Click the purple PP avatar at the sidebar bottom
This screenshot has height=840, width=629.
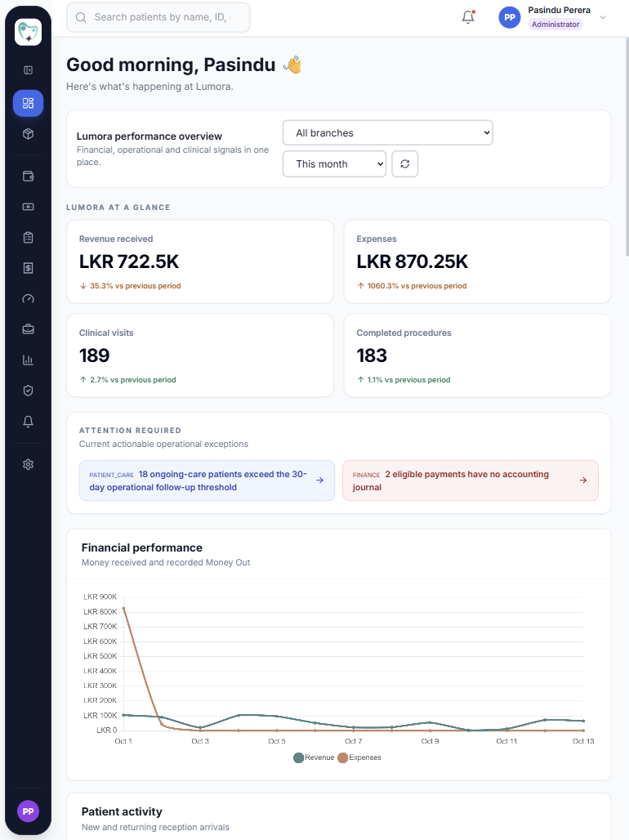click(x=28, y=811)
